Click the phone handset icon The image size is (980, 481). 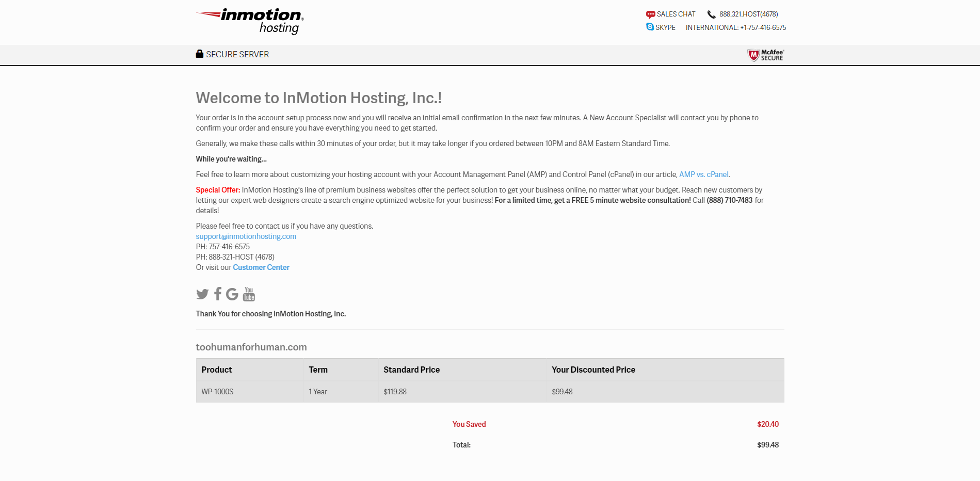711,14
